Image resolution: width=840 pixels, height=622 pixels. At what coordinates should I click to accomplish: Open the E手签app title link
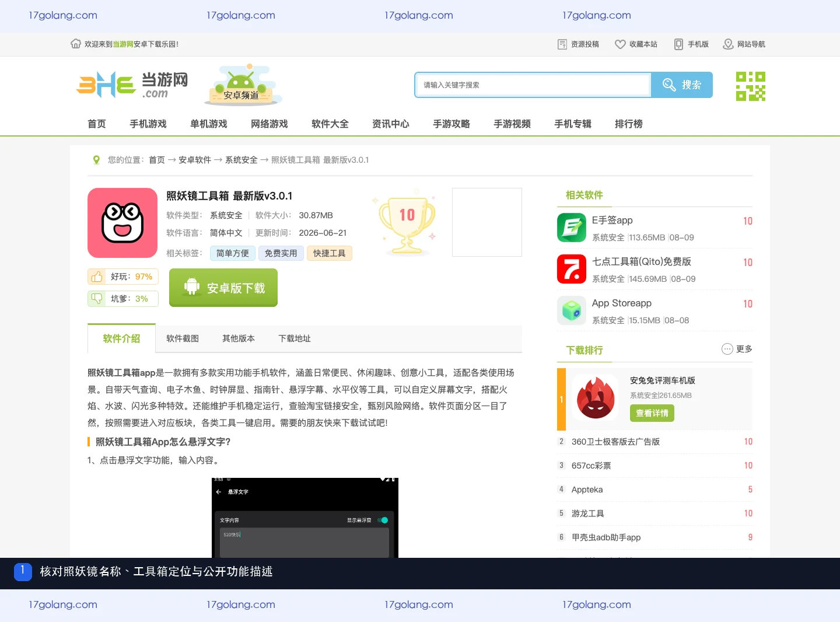612,220
